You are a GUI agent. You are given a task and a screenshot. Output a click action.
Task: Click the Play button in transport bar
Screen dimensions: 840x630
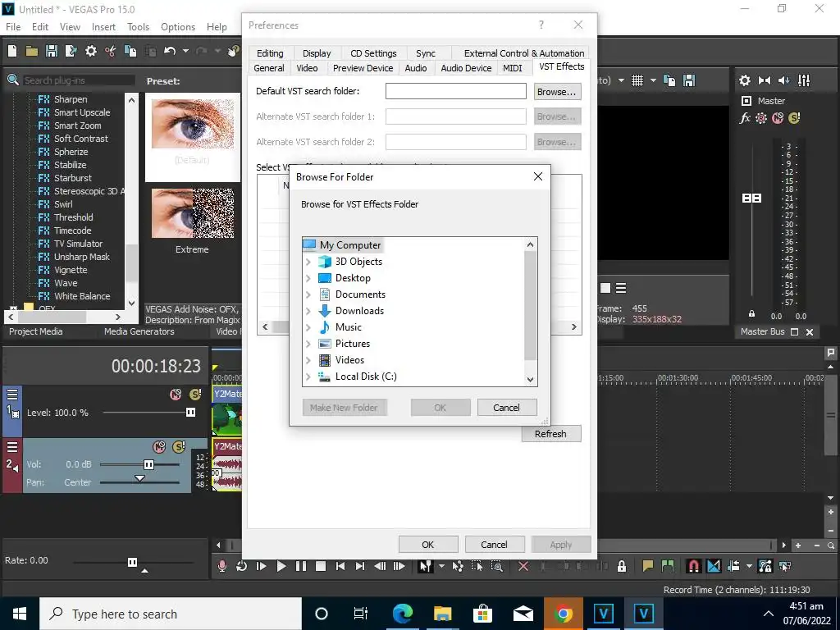pos(281,566)
